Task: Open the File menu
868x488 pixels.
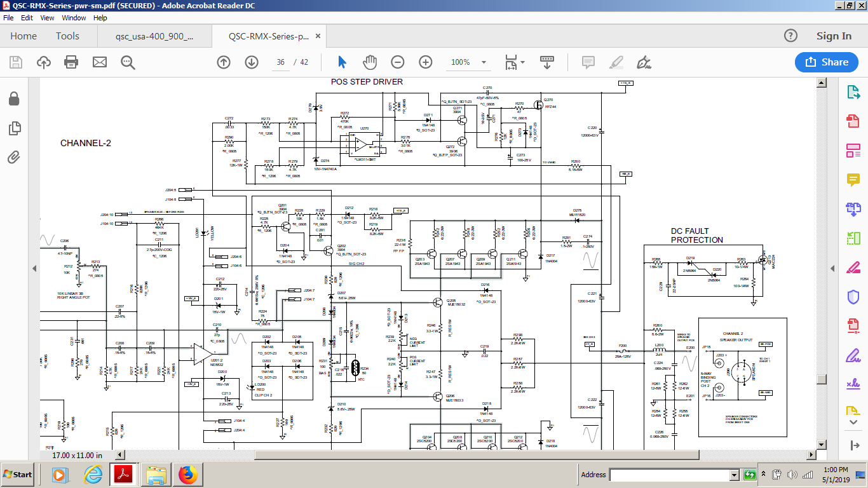Action: (x=8, y=18)
